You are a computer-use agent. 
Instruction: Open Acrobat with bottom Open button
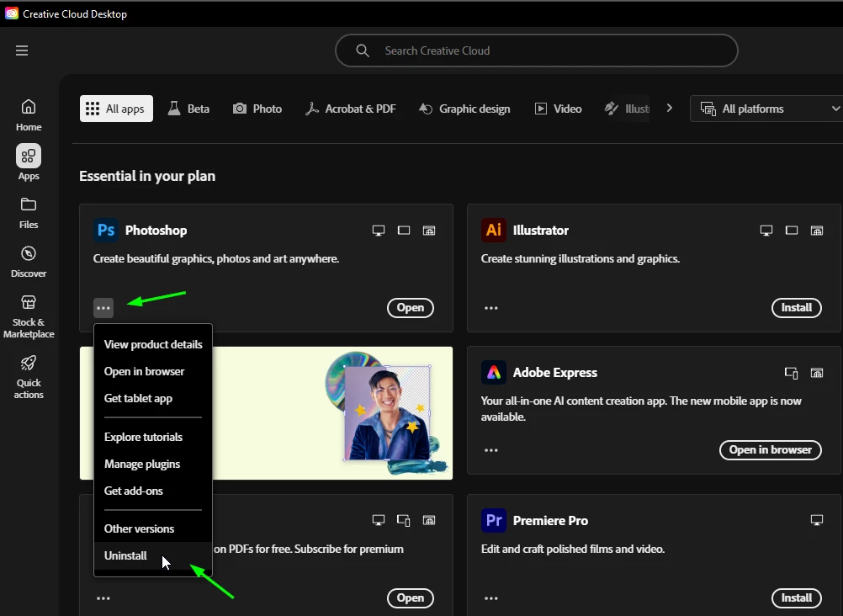click(411, 597)
